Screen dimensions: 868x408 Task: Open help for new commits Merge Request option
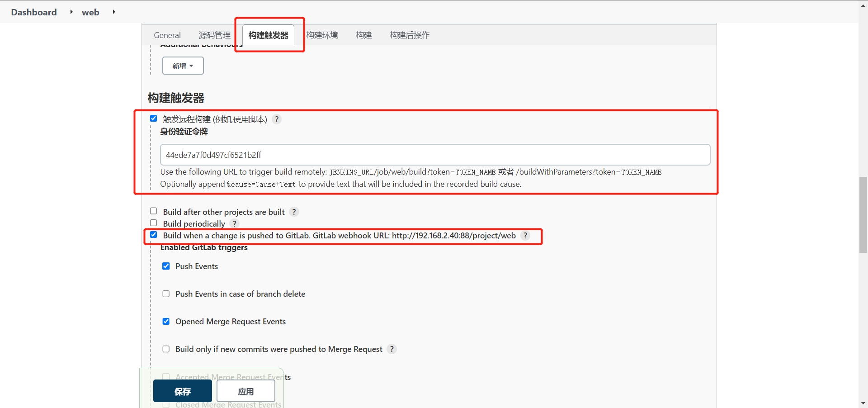click(392, 349)
